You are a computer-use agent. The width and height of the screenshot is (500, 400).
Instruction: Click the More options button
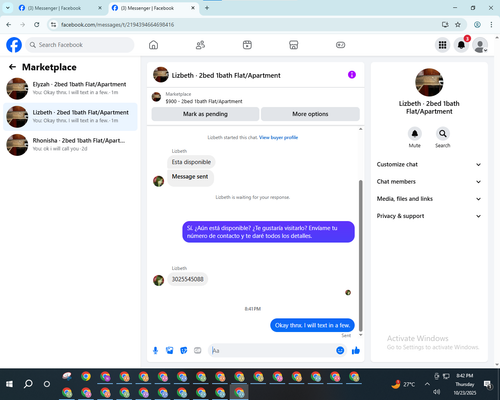pyautogui.click(x=310, y=114)
